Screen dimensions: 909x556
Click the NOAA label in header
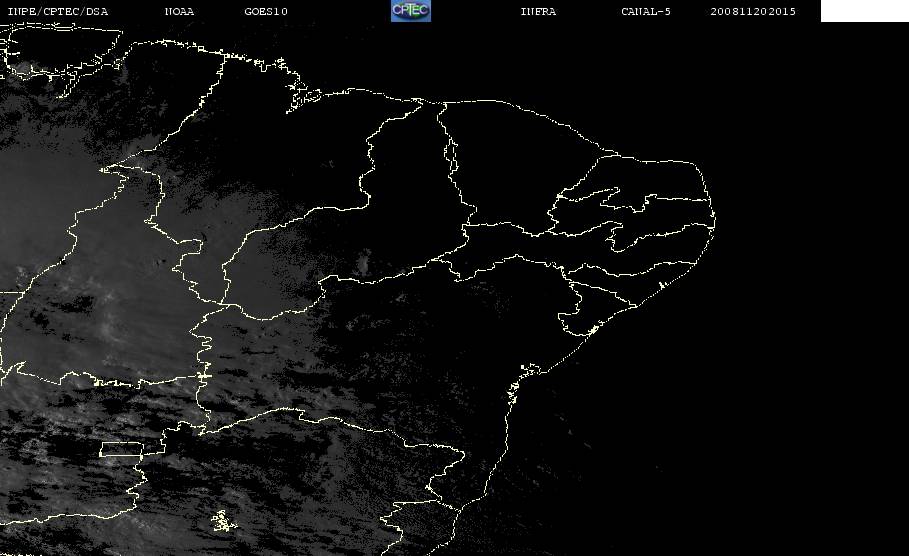[x=179, y=11]
